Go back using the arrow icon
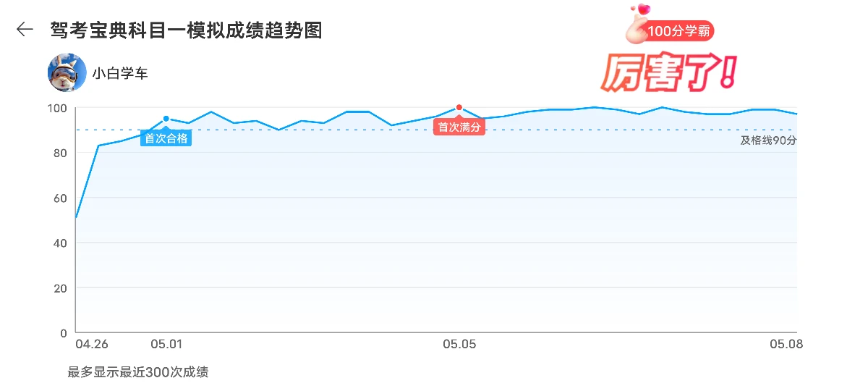 tap(25, 29)
